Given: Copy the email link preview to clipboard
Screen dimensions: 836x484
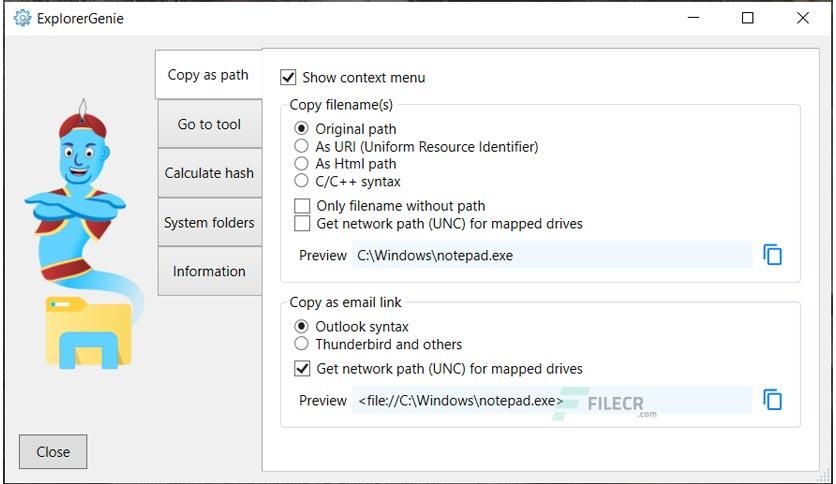Looking at the screenshot, I should pos(772,400).
